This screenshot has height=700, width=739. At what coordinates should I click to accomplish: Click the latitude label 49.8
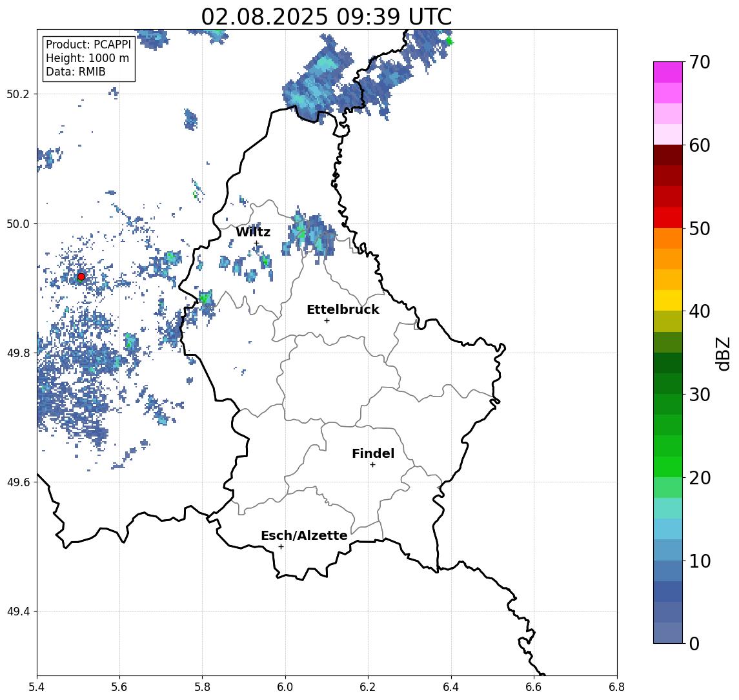click(x=18, y=353)
